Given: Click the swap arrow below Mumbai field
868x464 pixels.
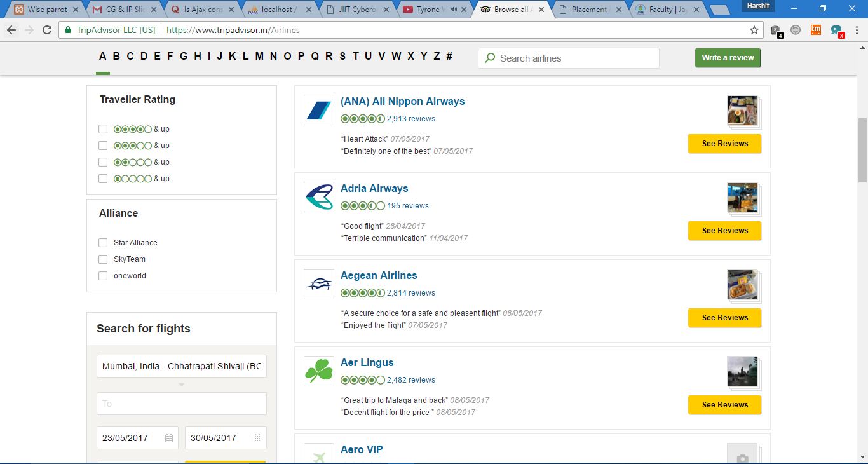Looking at the screenshot, I should [182, 385].
